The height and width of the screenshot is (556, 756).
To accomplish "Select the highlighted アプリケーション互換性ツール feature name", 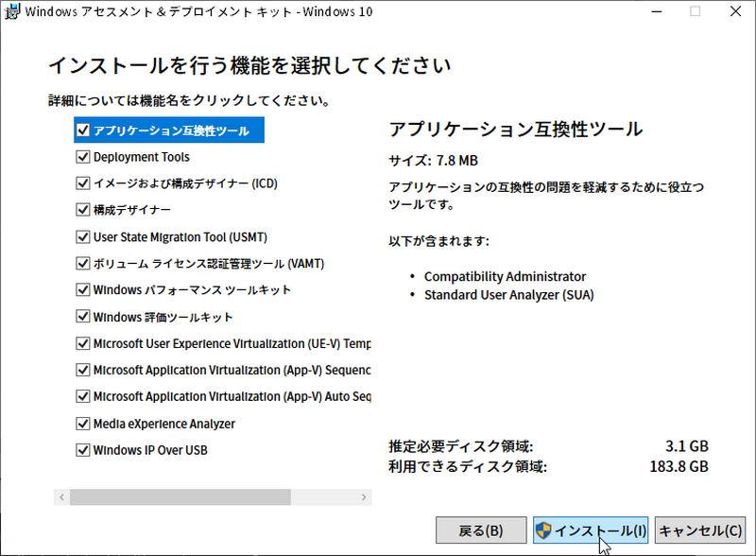I will (x=171, y=130).
